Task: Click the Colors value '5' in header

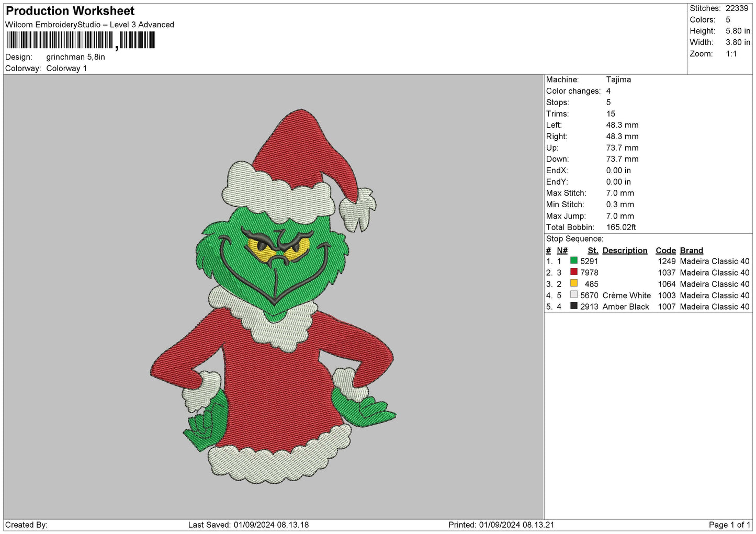Action: coord(728,20)
